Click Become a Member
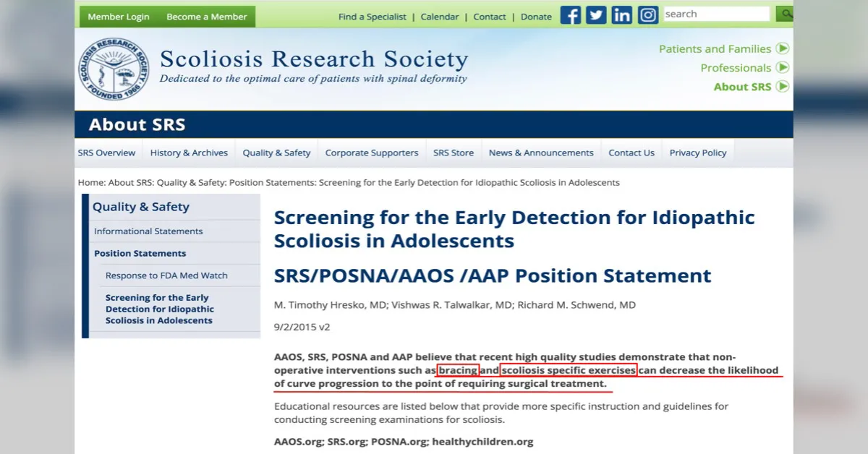 click(207, 17)
